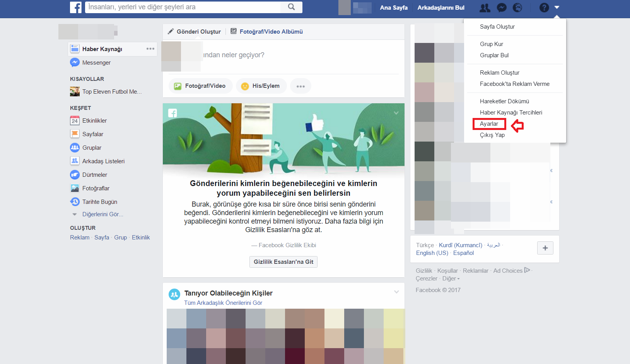
Task: Open Etkinlikler calendar icon in sidebar
Action: click(75, 121)
